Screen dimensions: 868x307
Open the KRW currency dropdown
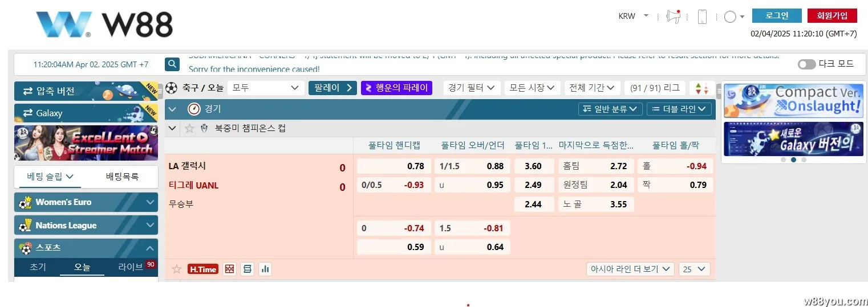(634, 16)
